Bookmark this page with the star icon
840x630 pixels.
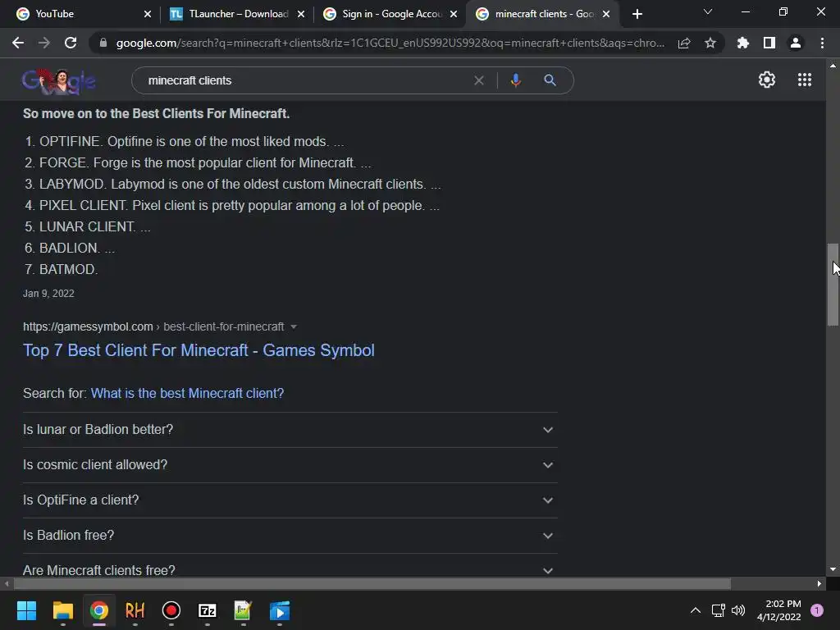pos(710,43)
